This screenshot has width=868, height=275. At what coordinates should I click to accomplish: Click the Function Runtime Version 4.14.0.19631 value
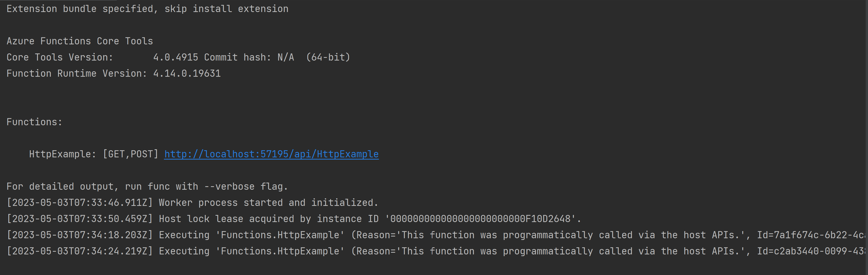[187, 73]
